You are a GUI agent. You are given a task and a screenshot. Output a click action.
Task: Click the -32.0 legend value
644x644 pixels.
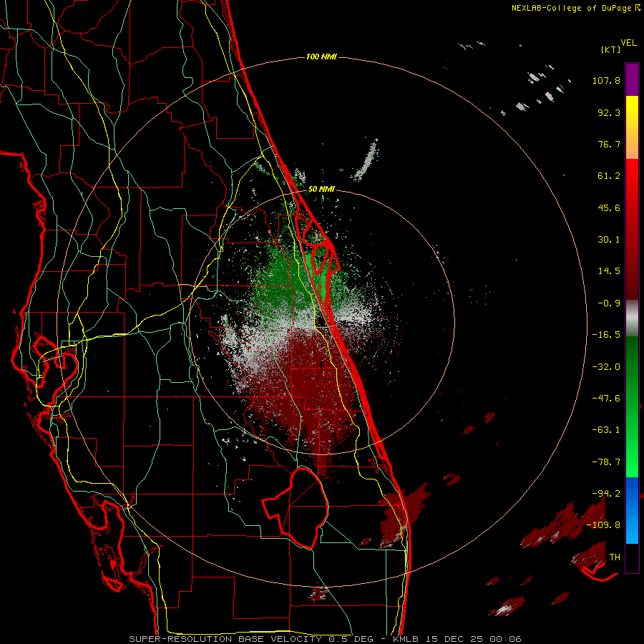pyautogui.click(x=606, y=367)
